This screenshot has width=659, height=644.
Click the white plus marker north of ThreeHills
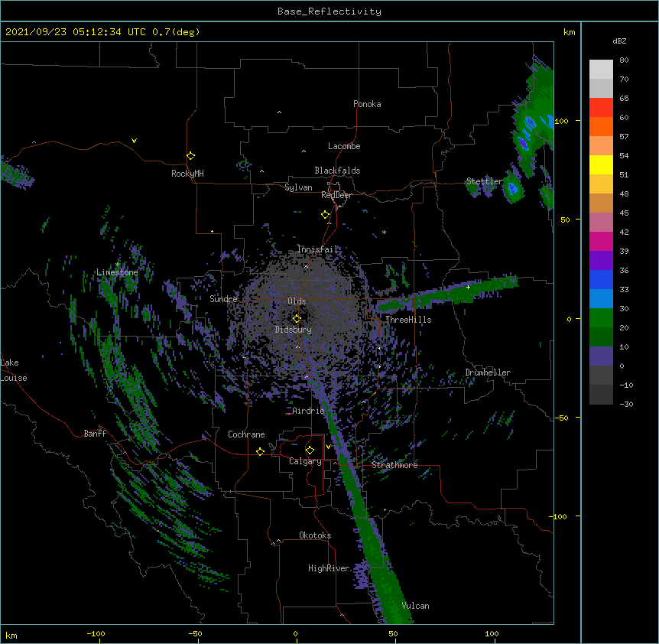pos(468,287)
